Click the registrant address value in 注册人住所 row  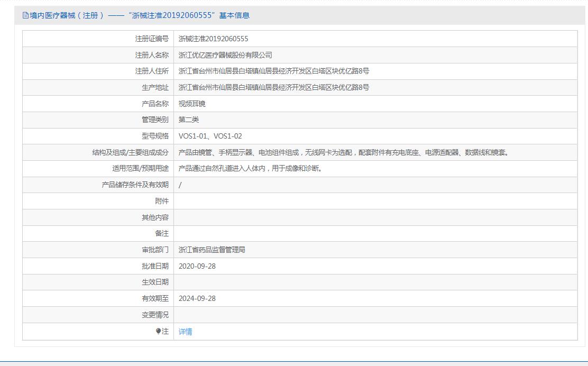(x=274, y=71)
